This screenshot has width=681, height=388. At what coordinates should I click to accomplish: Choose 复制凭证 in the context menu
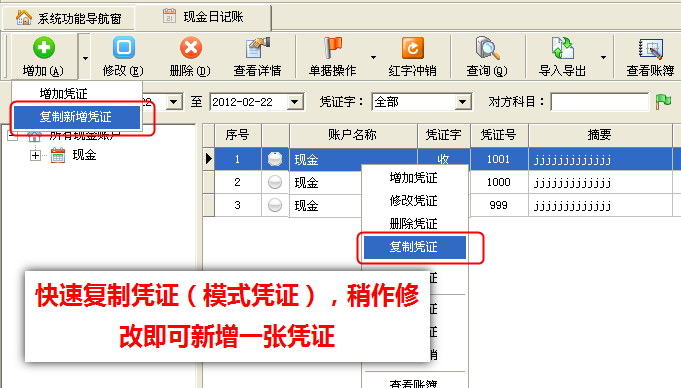[x=415, y=247]
